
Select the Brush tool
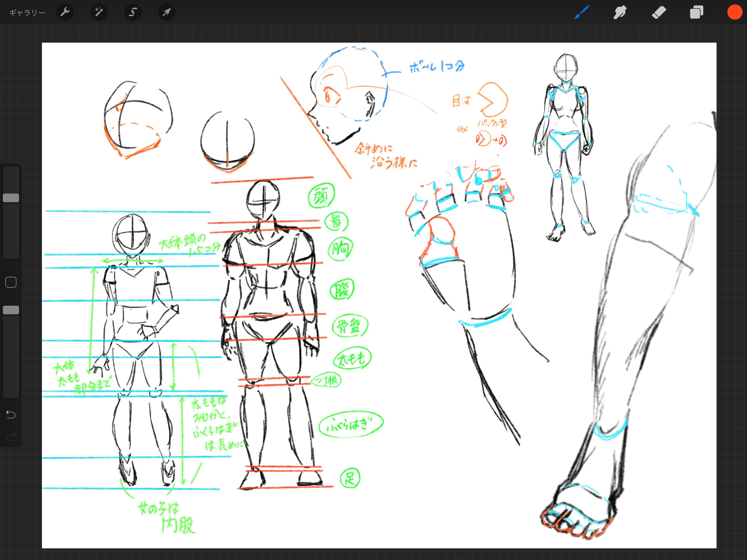click(x=582, y=12)
